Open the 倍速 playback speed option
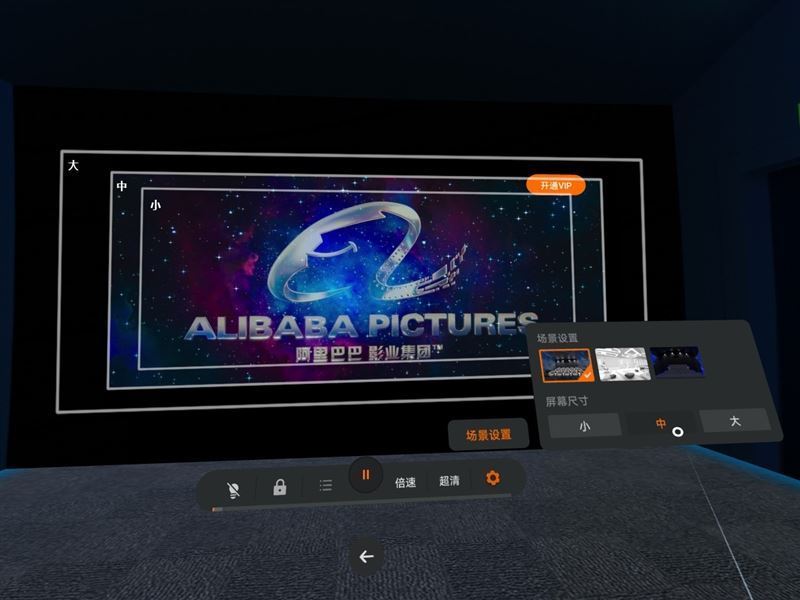800x600 pixels. pyautogui.click(x=406, y=482)
